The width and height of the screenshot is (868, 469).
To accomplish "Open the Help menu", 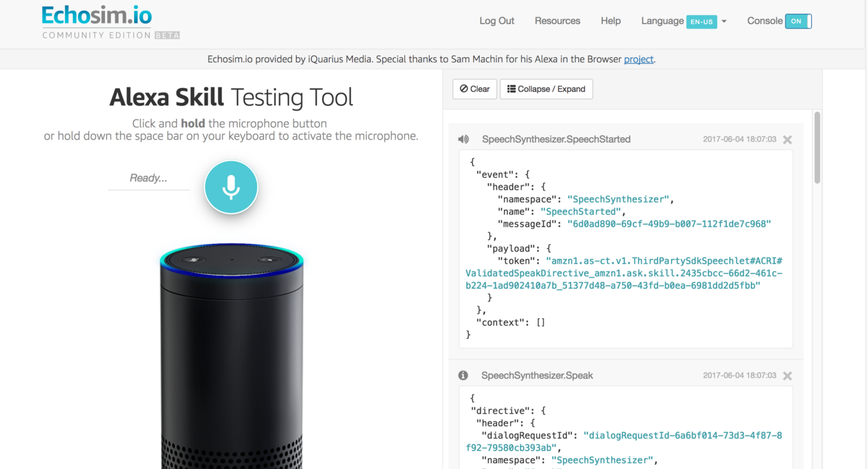I will [x=611, y=21].
